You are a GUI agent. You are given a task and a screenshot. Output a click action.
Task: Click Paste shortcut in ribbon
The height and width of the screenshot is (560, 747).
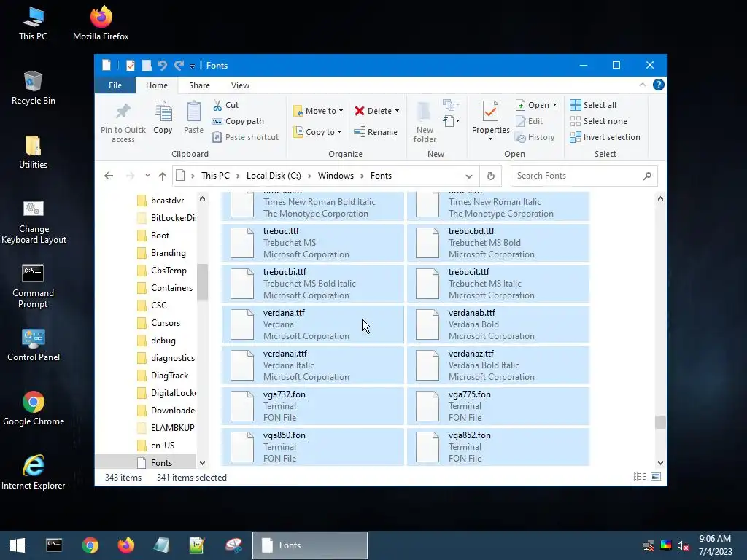point(245,137)
